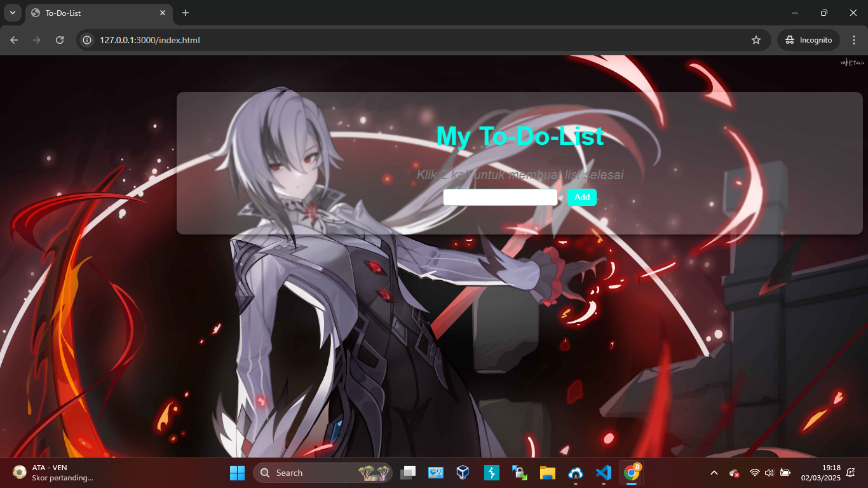Open the ATA - VEN score widget

53,473
